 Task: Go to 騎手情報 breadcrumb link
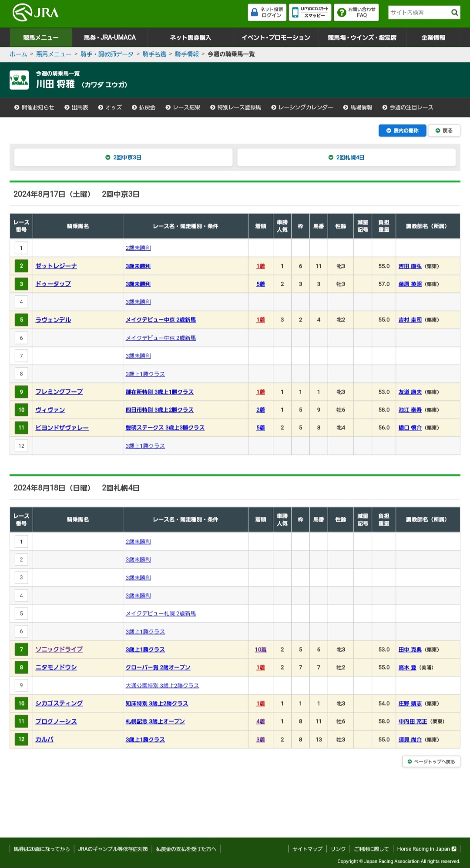pos(187,54)
